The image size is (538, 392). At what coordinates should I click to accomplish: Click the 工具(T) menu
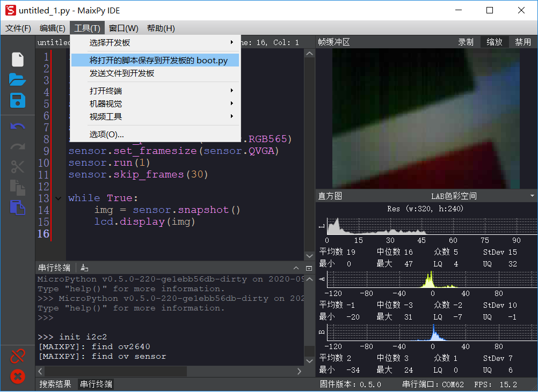pos(87,28)
